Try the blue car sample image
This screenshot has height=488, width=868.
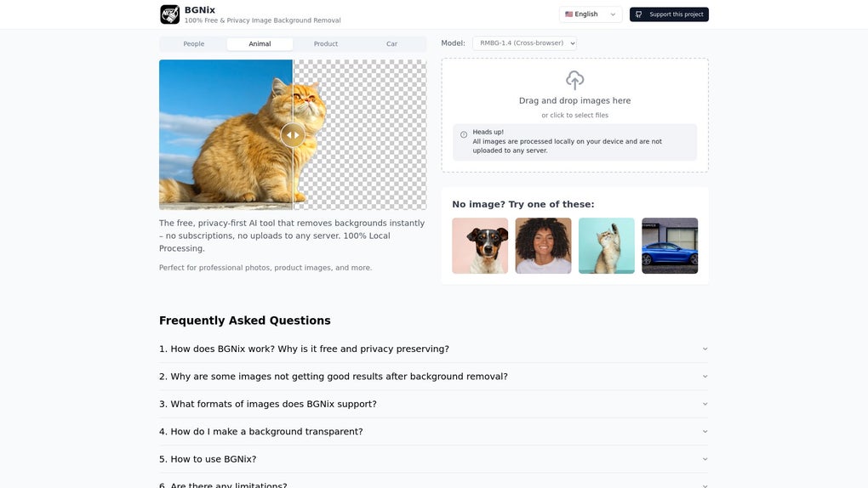coord(670,246)
